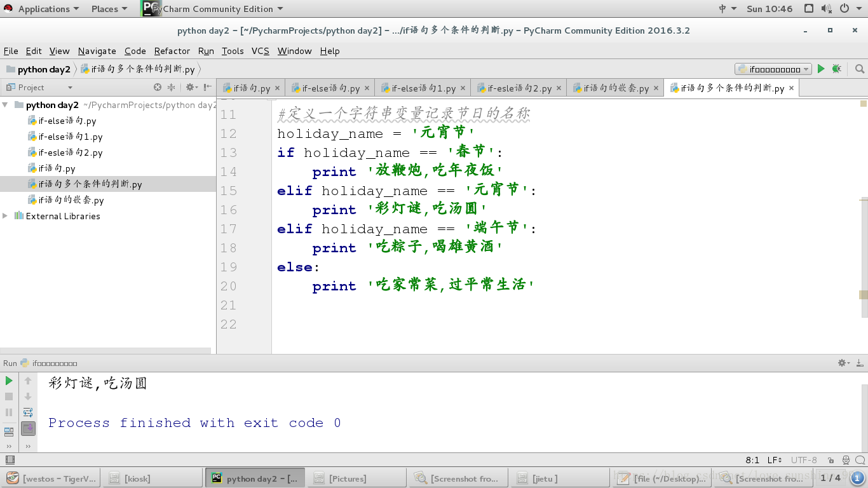This screenshot has height=488, width=868.
Task: Open the File menu
Action: tap(11, 51)
